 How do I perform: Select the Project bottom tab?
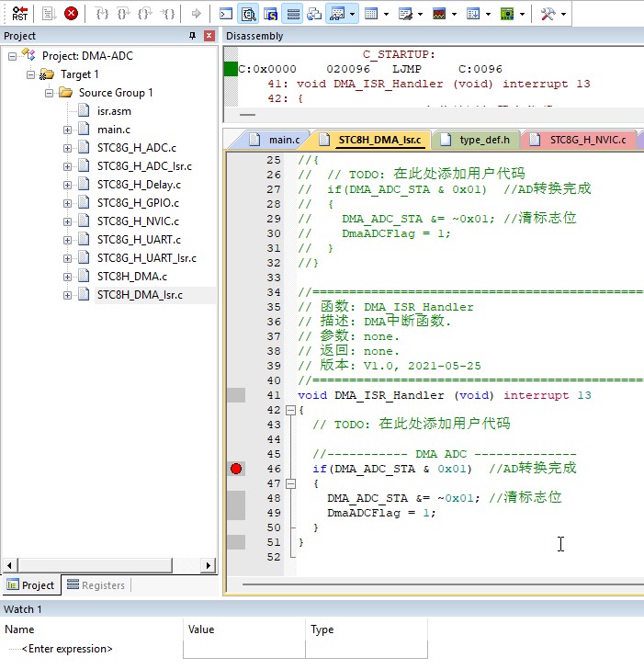click(x=31, y=585)
